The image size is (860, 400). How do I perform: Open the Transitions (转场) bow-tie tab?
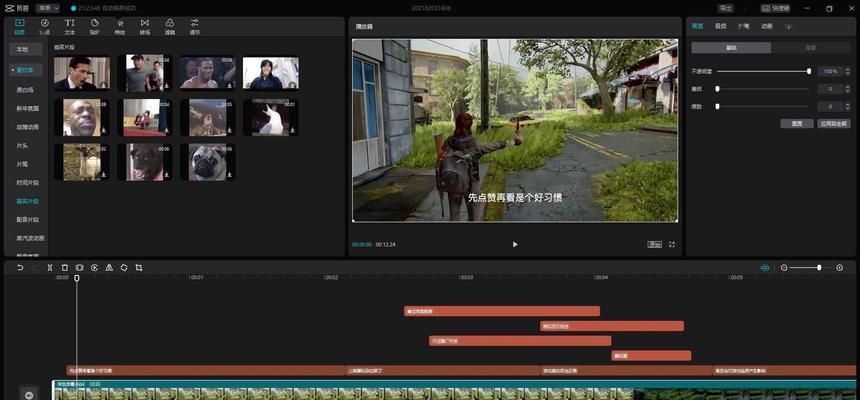point(145,26)
